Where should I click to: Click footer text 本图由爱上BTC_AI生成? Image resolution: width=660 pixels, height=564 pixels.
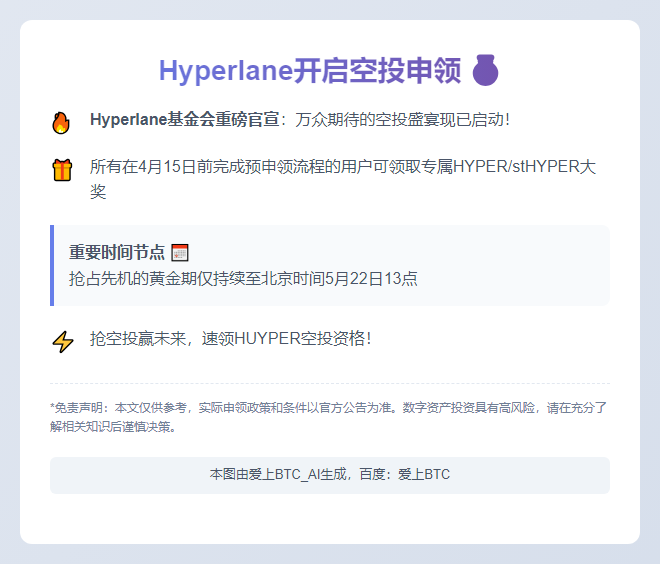pos(279,474)
